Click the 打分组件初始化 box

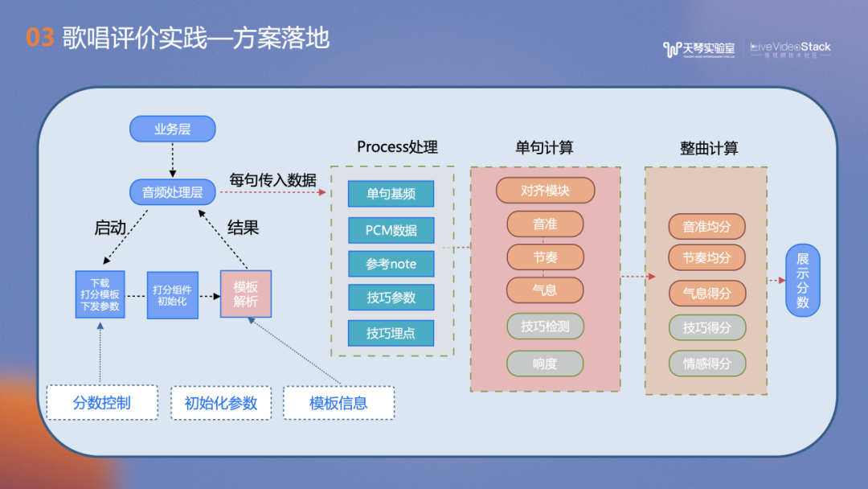click(172, 294)
